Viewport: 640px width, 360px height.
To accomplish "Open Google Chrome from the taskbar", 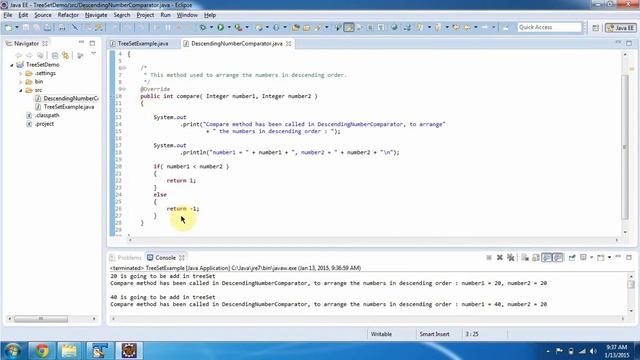I will (42, 351).
